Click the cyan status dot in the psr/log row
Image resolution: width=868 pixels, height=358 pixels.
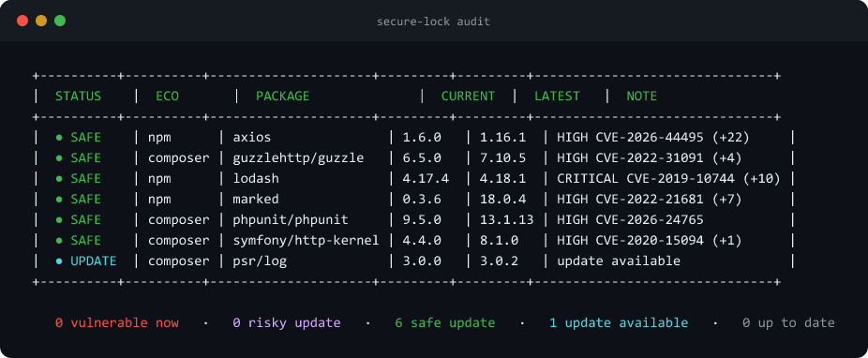[59, 261]
